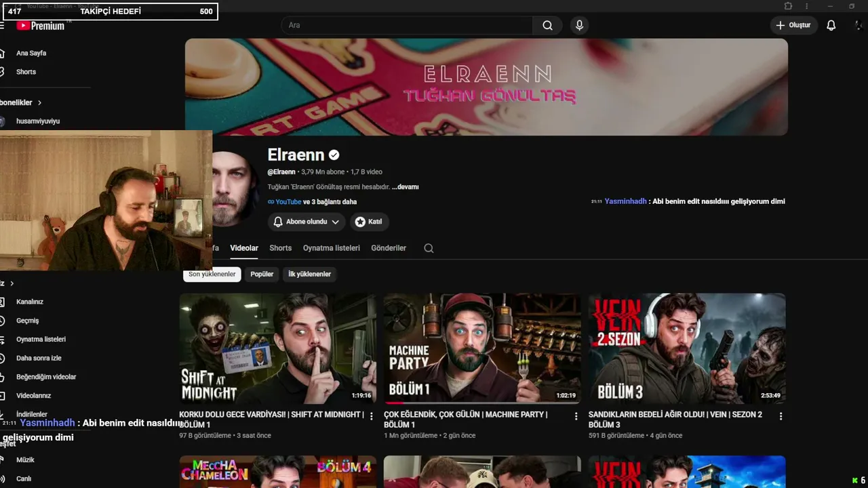
Task: Open Videolarınız in sidebar
Action: [34, 395]
